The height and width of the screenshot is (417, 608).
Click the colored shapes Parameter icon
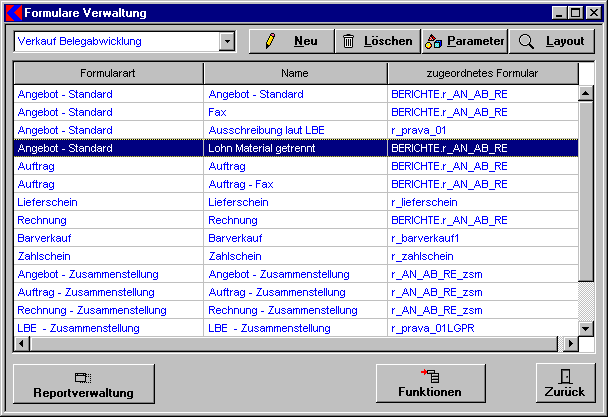(433, 41)
